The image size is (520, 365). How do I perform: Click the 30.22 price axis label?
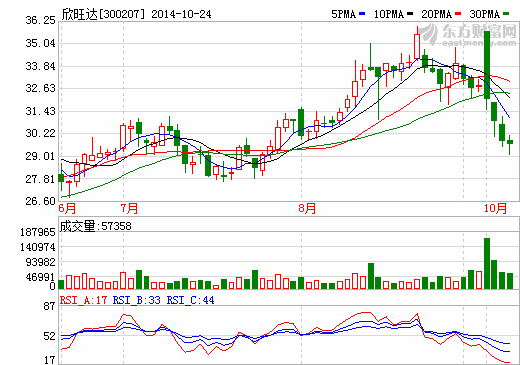(x=41, y=133)
